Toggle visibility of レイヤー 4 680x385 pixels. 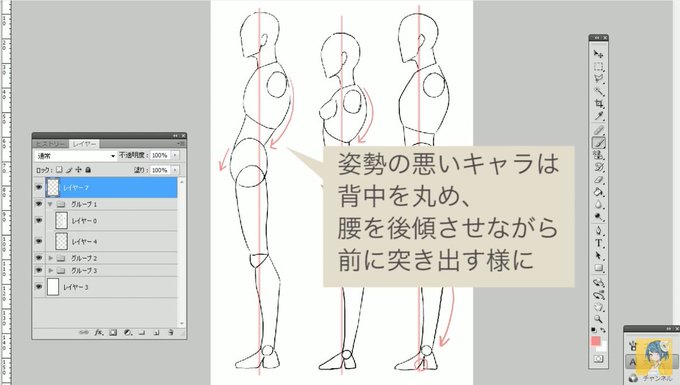coord(39,241)
